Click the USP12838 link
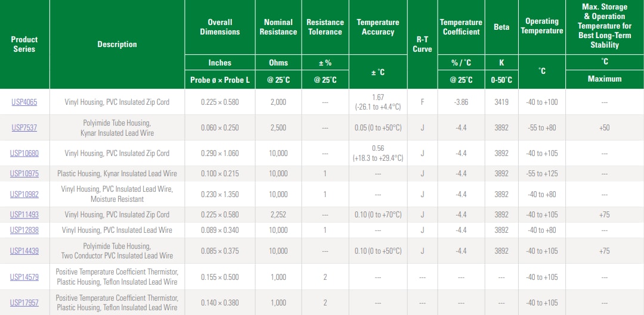Image resolution: width=644 pixels, height=315 pixels. pos(24,230)
